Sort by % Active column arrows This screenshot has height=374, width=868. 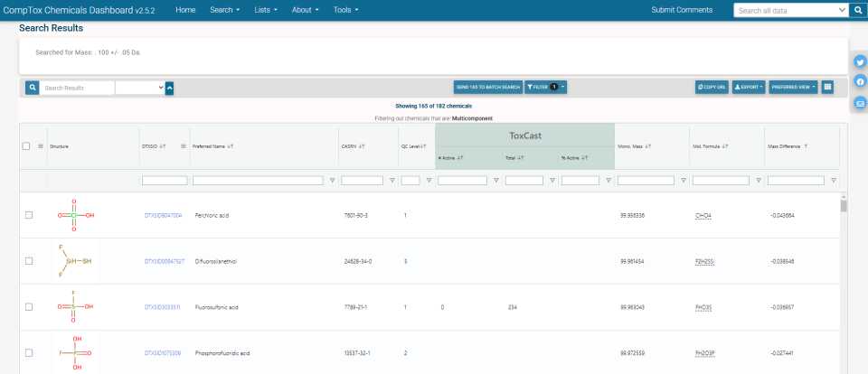(x=584, y=158)
